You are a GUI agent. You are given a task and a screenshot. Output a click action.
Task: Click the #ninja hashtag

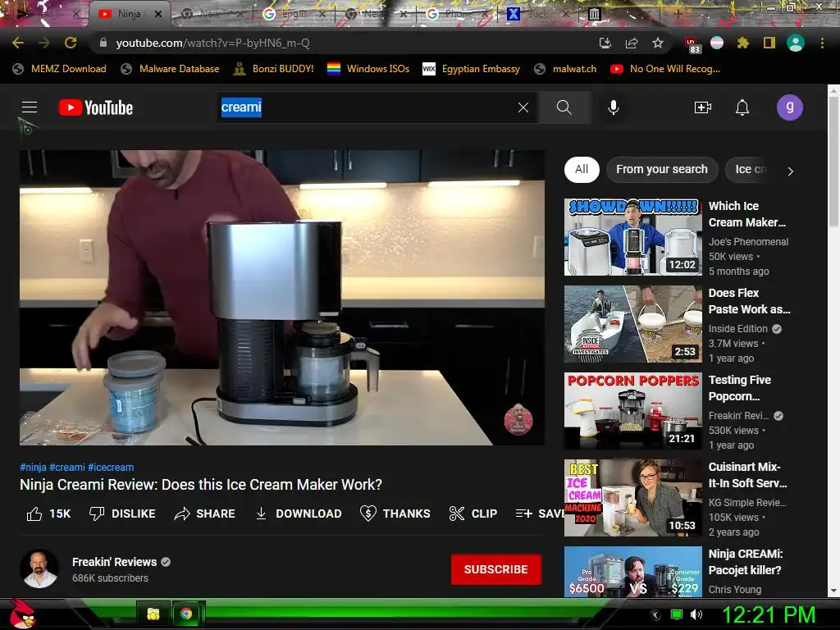[33, 467]
